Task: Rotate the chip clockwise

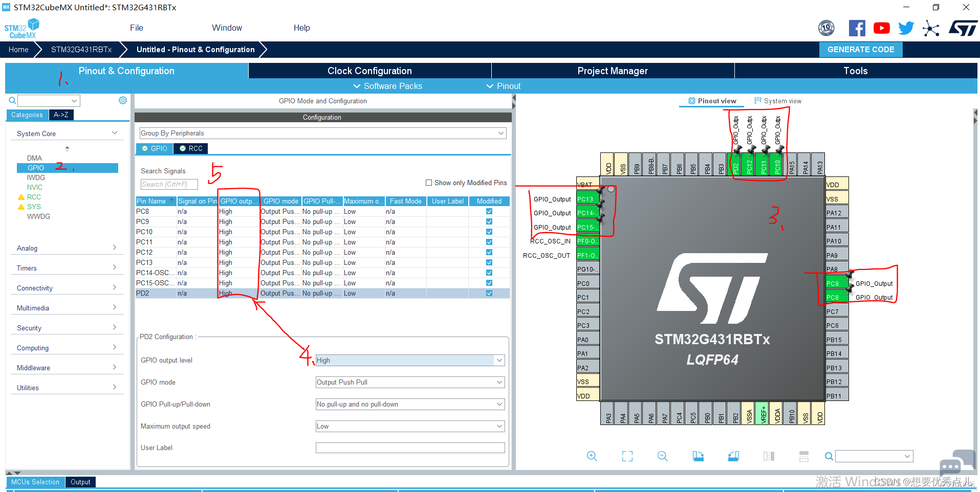Action: tap(698, 456)
